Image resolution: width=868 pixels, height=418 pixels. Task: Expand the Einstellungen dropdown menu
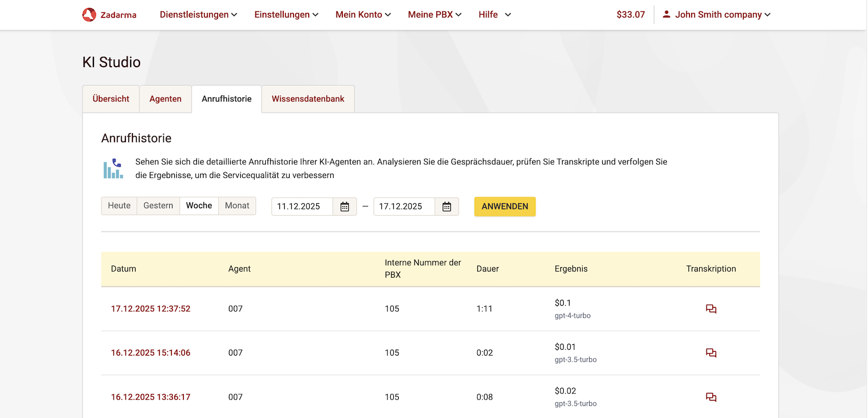coord(286,15)
